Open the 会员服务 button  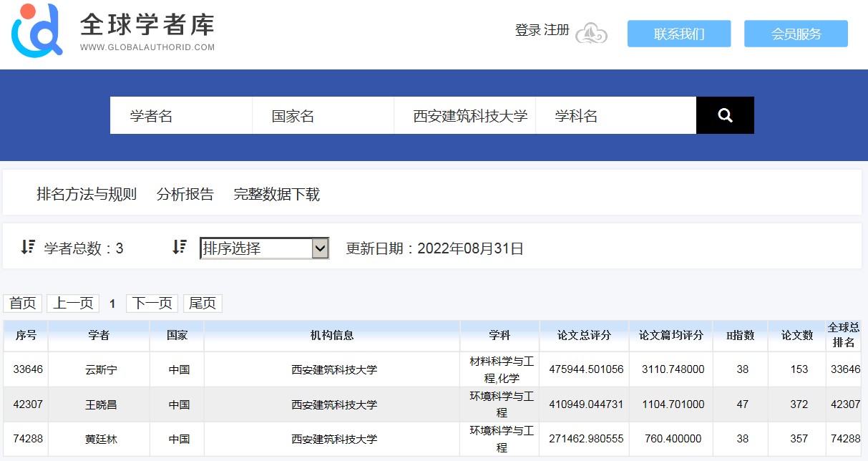[796, 34]
